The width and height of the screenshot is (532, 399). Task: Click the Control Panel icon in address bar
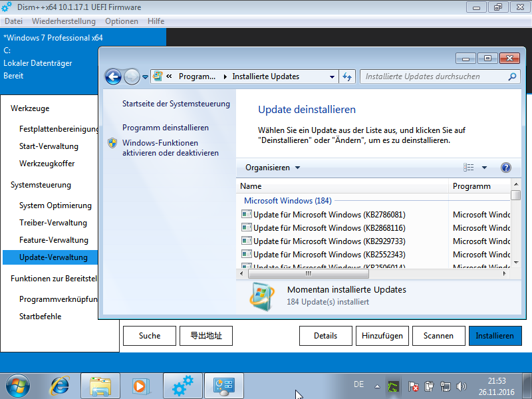[158, 76]
